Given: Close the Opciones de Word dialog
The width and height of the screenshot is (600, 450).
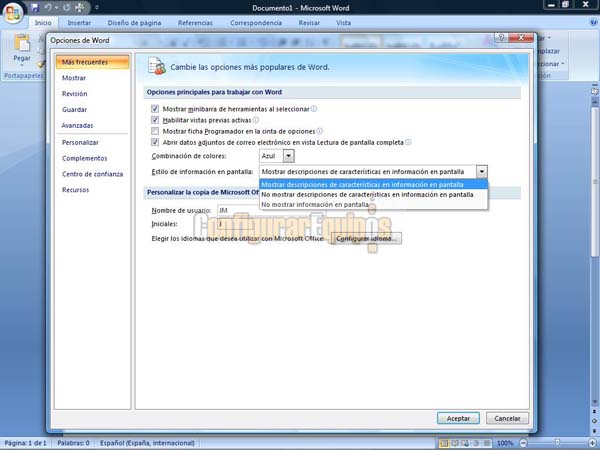Looking at the screenshot, I should click(521, 37).
